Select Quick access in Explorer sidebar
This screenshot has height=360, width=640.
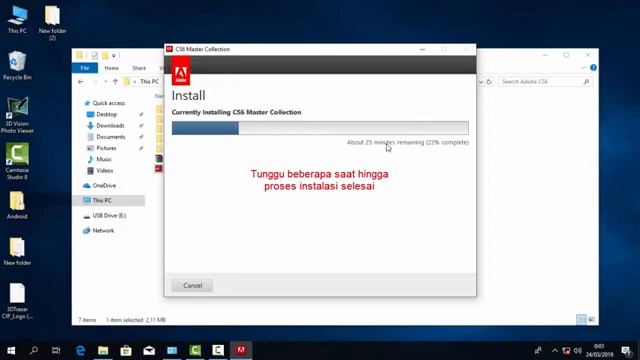[x=108, y=103]
